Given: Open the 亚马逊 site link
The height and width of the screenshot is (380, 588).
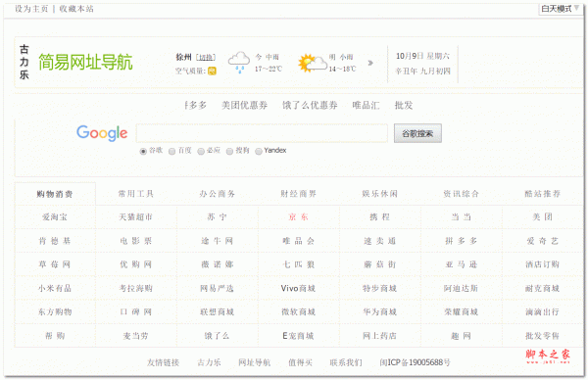Looking at the screenshot, I should click(461, 264).
